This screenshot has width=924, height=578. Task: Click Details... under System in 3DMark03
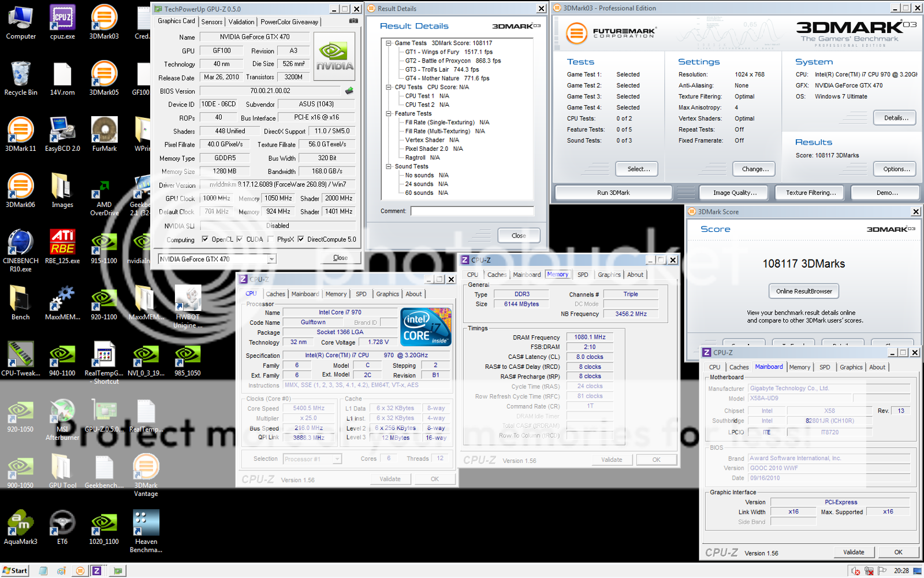pyautogui.click(x=896, y=118)
